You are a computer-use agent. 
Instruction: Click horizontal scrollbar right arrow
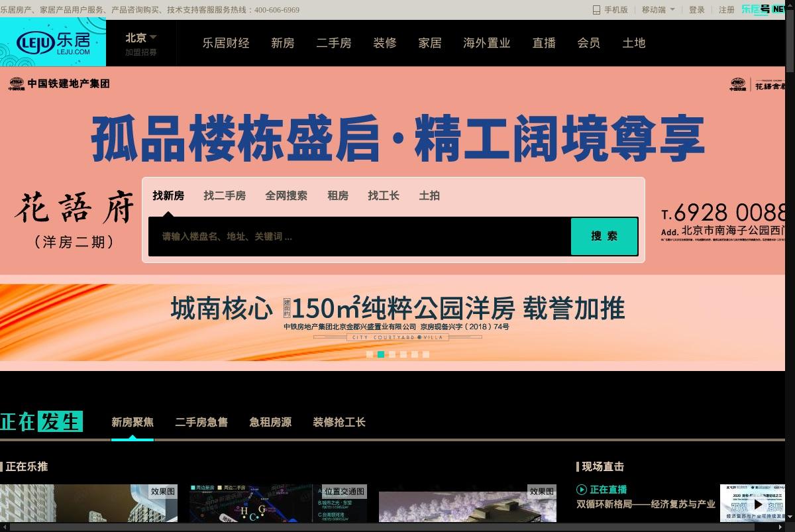pyautogui.click(x=781, y=527)
